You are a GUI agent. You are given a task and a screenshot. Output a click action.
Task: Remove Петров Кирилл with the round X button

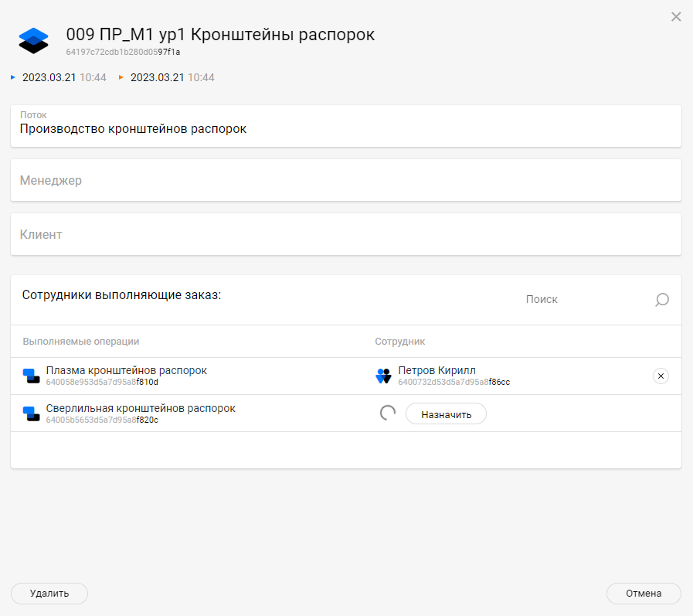click(x=661, y=376)
